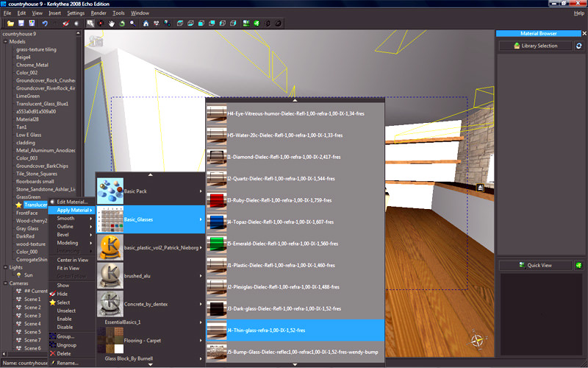Click the Quick View button
Image resolution: width=588 pixels, height=368 pixels.
pyautogui.click(x=536, y=265)
